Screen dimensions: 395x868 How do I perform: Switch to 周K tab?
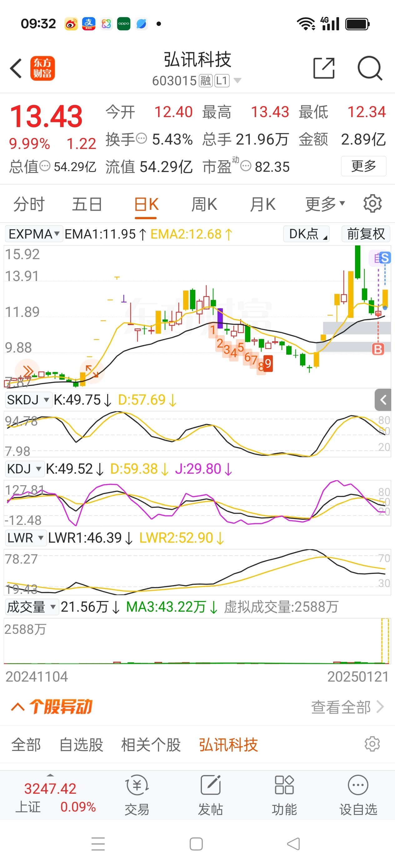tap(204, 204)
